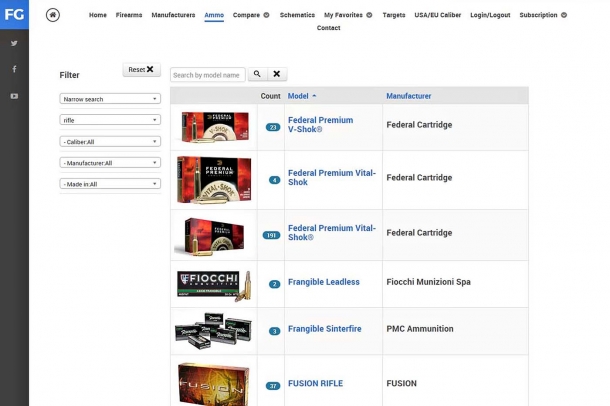Open the Federal Premium Vital-Shok® link (count 191)
Viewport: 610px width, 406px height.
[x=332, y=233]
